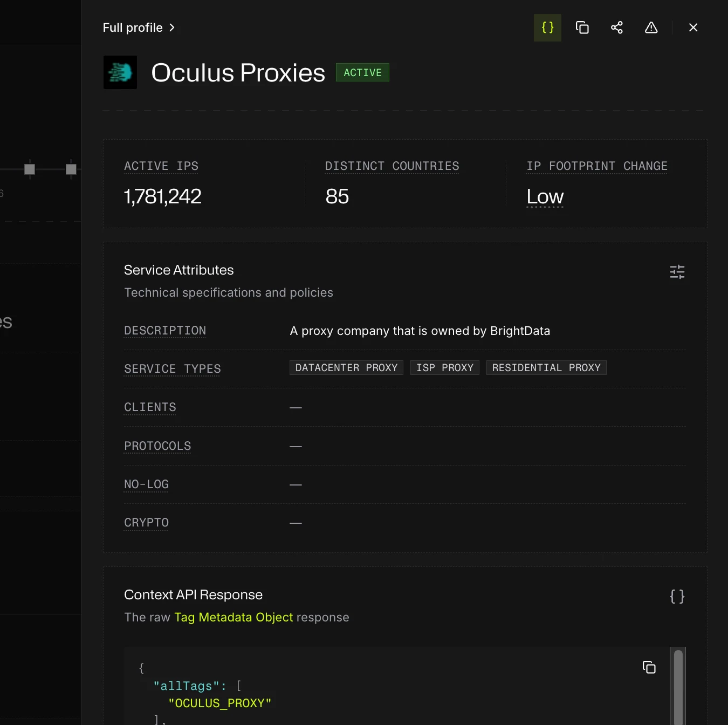The width and height of the screenshot is (728, 725).
Task: Click the ACTIVE IPS label
Action: tap(161, 166)
